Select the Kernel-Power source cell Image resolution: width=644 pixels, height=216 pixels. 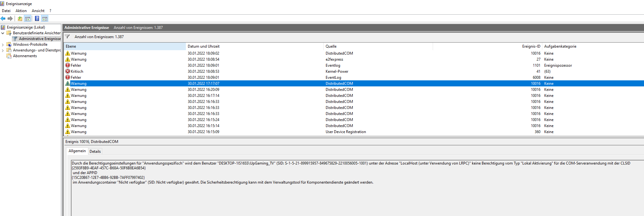[337, 71]
